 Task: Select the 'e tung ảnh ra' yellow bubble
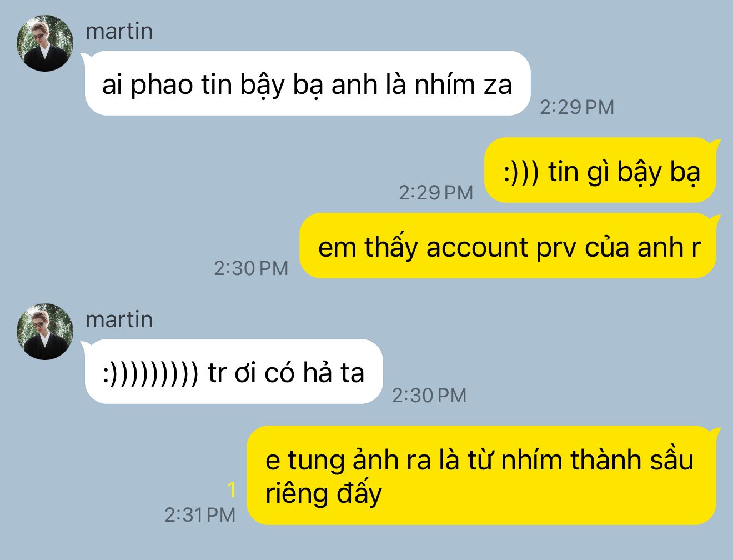[483, 476]
